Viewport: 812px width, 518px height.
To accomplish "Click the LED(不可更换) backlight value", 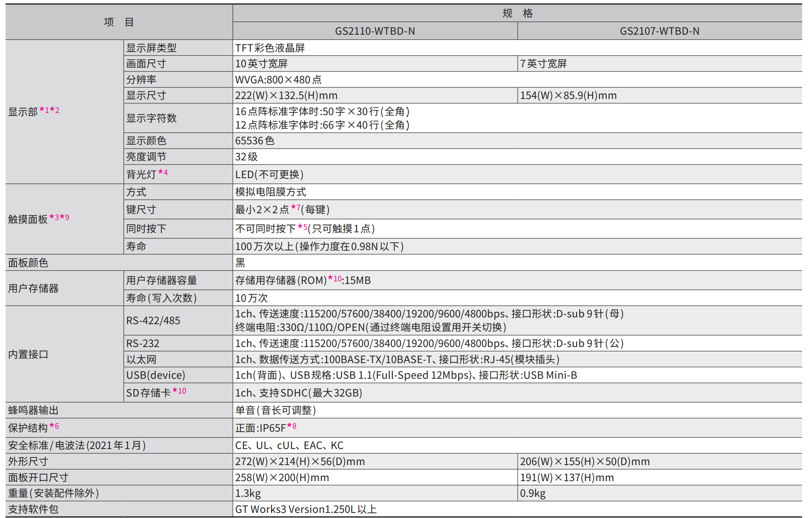I will (x=269, y=174).
